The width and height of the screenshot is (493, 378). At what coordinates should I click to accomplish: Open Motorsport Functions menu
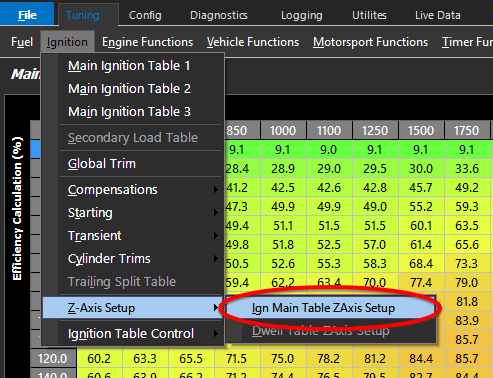[x=370, y=42]
